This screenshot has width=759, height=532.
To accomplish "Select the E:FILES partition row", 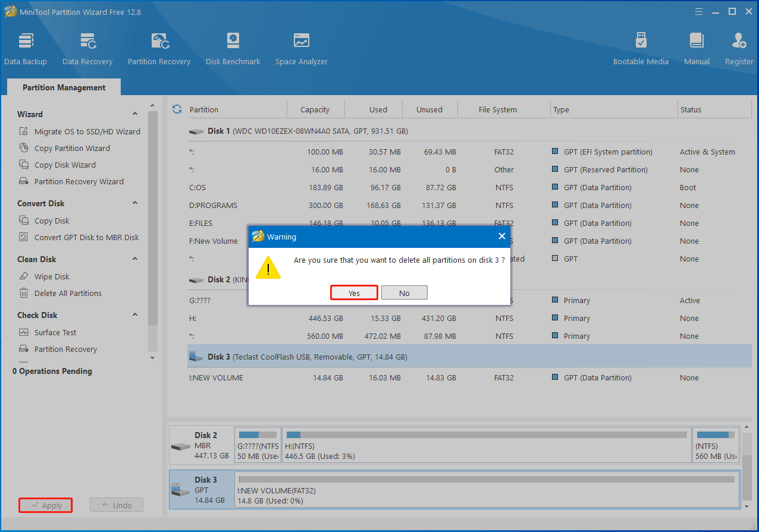I will (469, 223).
